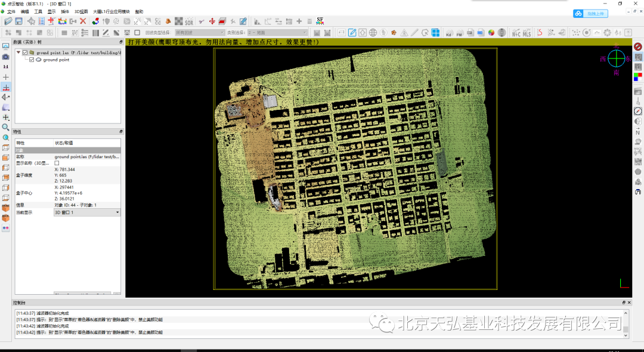Toggle the 显示名称 (3D) checkbox

click(57, 163)
